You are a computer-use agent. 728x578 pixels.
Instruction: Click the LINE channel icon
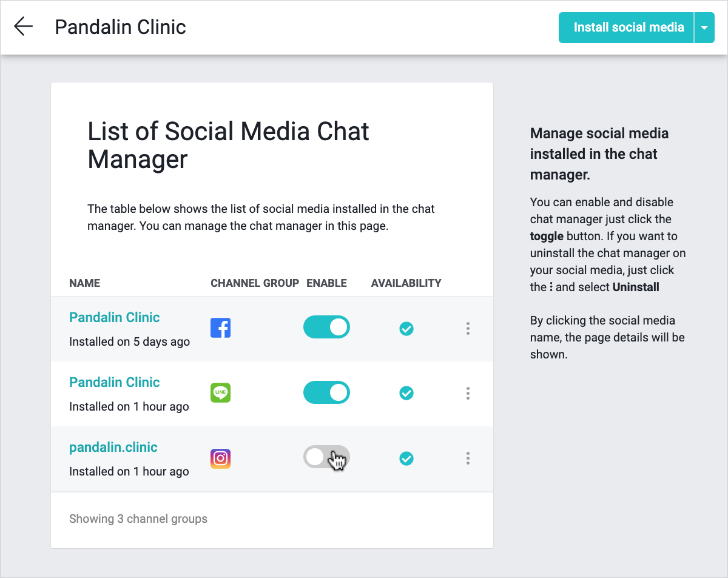220,393
